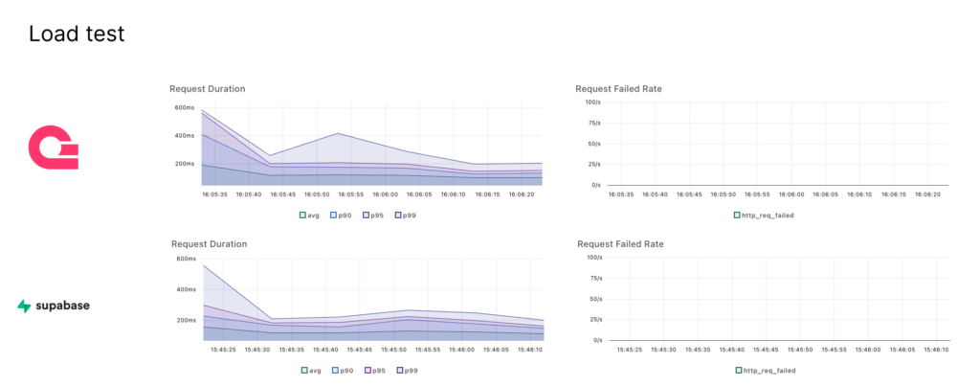The width and height of the screenshot is (980, 386).
Task: Click the Appwrite Request Failed Rate title
Action: point(619,89)
